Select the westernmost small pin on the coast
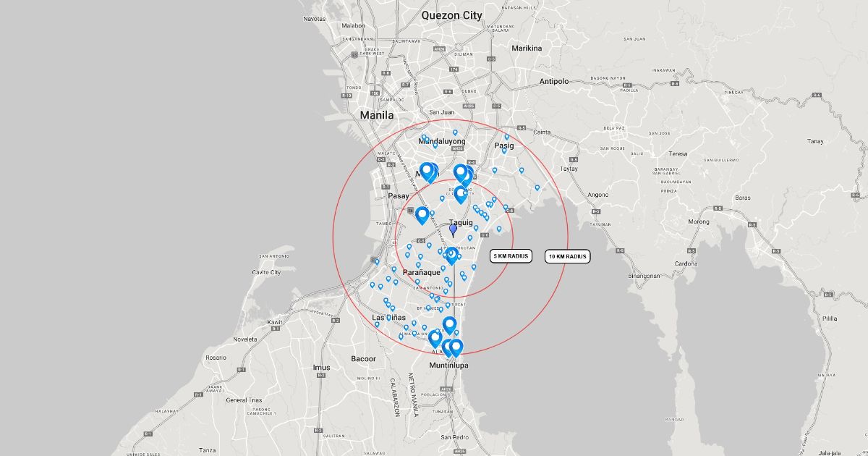 (376, 262)
